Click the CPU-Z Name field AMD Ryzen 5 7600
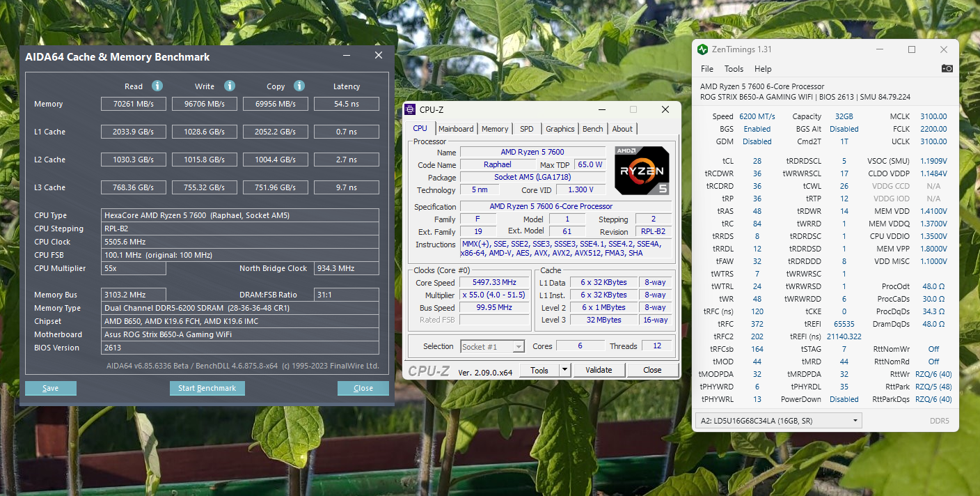980x496 pixels. [x=532, y=152]
